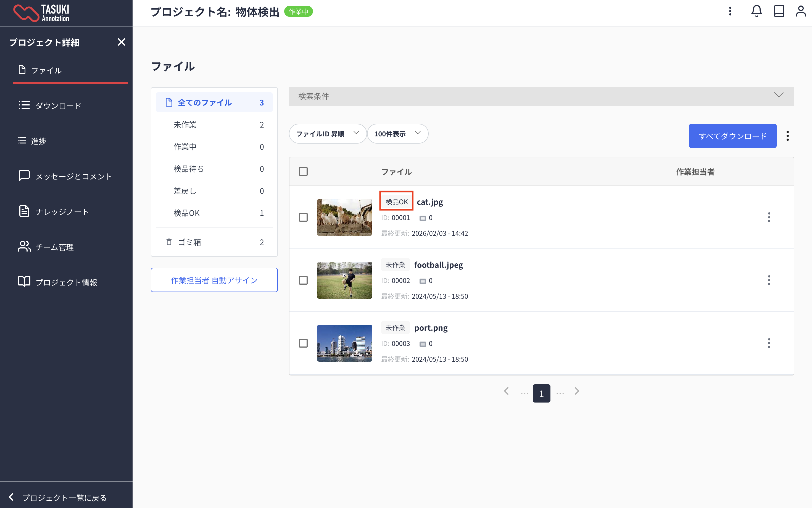The image size is (812, 508).
Task: Open the ファイルID 昇順 sort dropdown
Action: click(327, 134)
